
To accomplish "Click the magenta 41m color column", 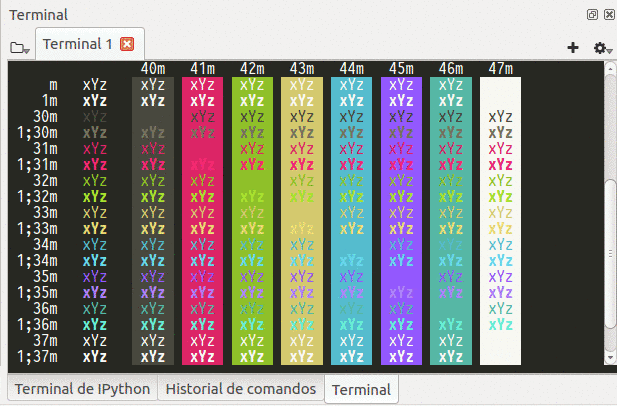I will [202, 220].
